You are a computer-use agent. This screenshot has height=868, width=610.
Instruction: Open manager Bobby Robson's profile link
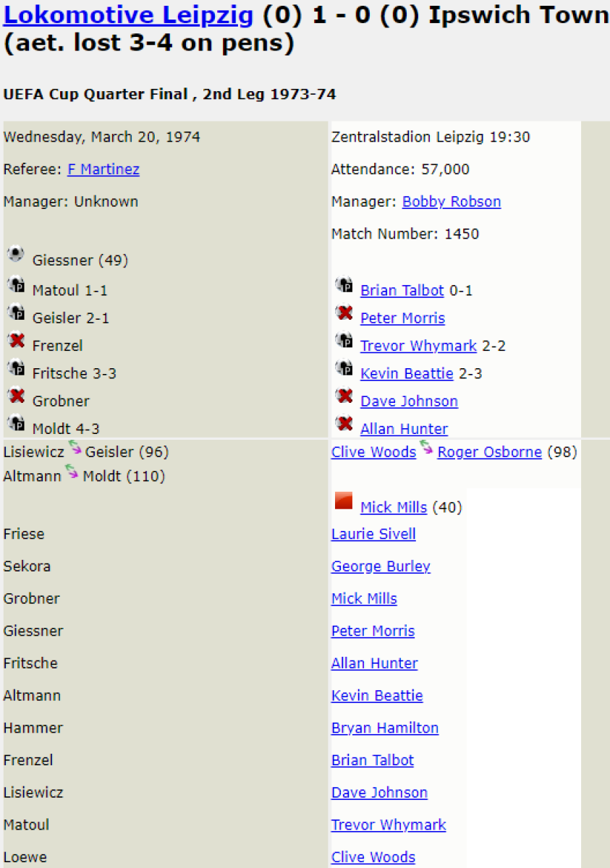[452, 202]
